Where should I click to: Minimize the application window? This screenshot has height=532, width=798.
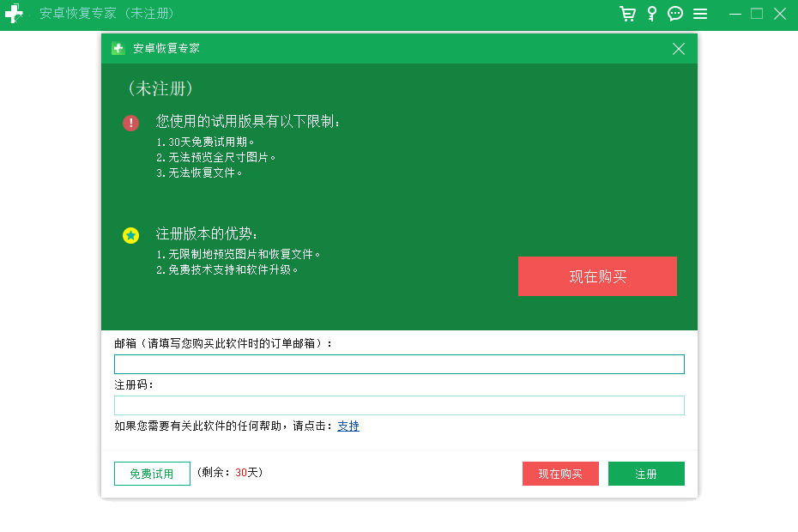pos(735,14)
